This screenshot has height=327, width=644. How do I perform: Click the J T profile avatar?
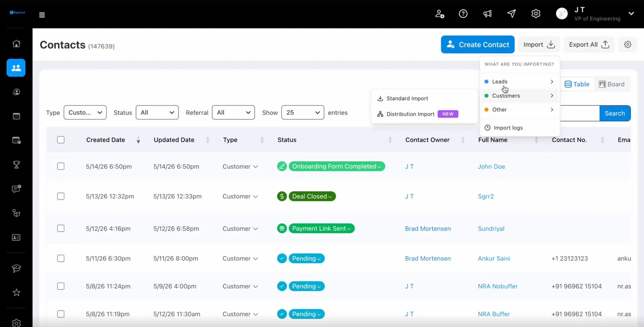point(562,14)
